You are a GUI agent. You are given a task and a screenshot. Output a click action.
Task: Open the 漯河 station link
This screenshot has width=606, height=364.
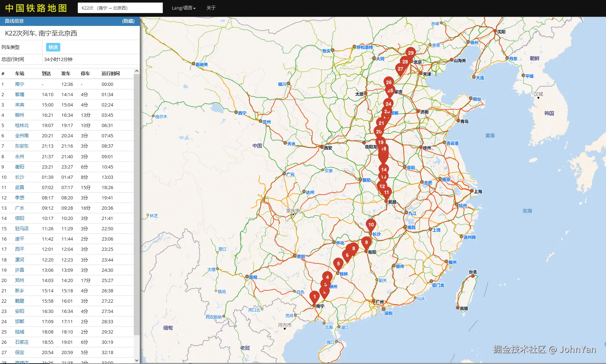pos(20,260)
